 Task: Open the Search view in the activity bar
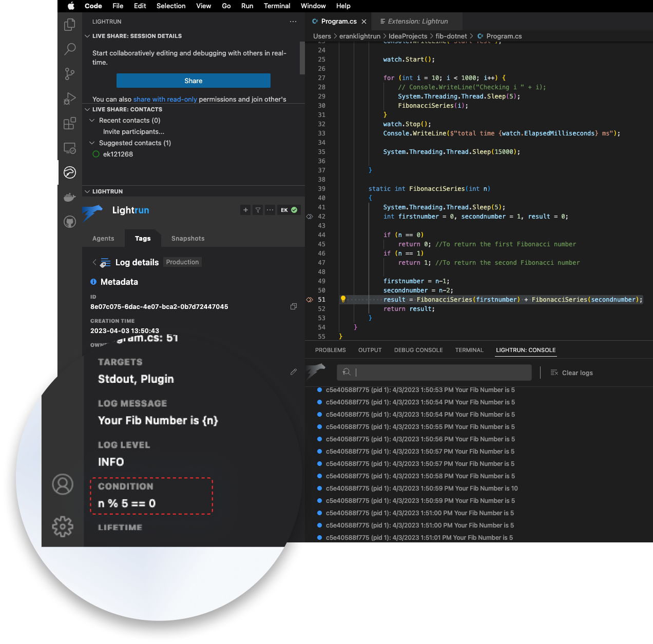pos(70,49)
